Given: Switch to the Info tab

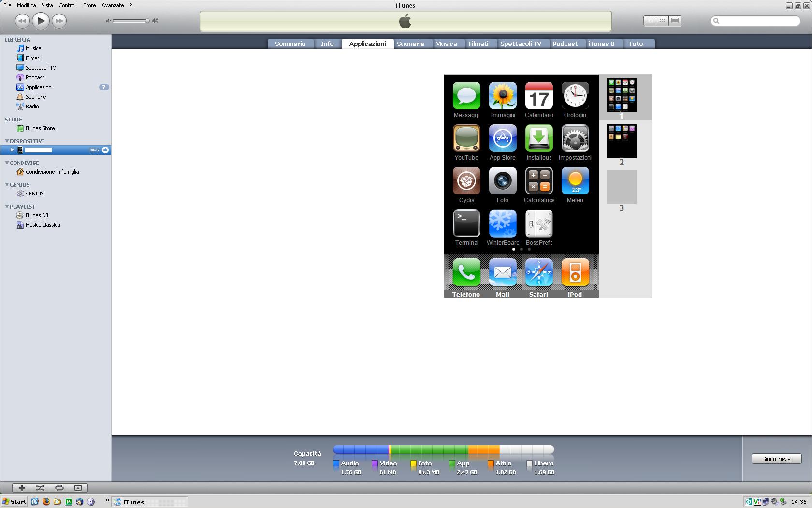Looking at the screenshot, I should point(327,44).
